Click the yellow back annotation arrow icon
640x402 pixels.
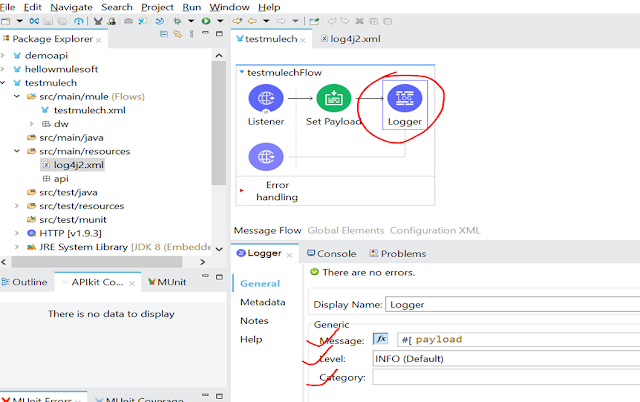(x=252, y=21)
